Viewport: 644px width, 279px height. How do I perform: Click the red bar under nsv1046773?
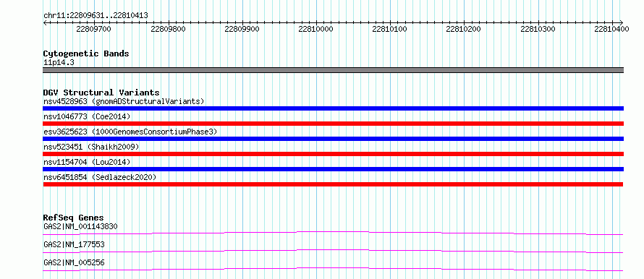point(333,124)
